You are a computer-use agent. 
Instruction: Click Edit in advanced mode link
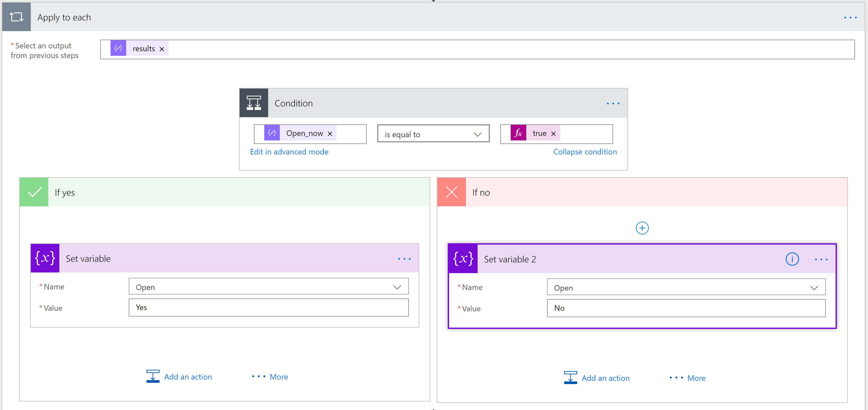tap(289, 152)
